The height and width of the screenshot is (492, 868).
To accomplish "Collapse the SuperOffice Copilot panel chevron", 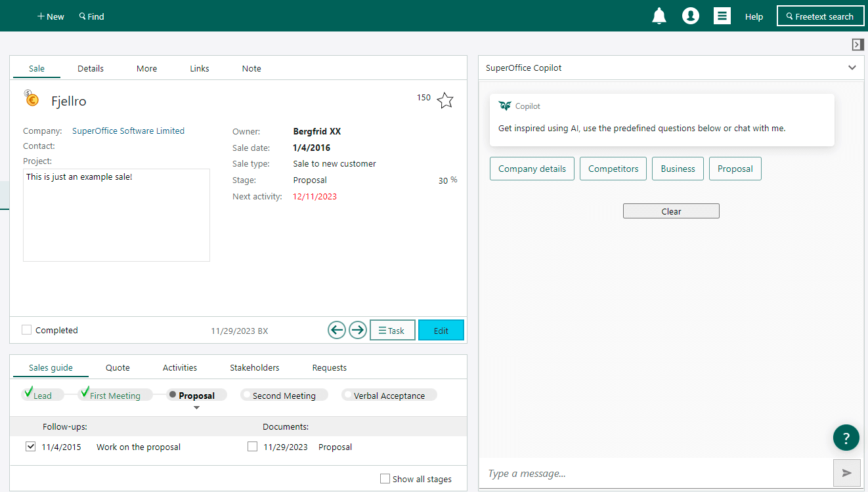I will pyautogui.click(x=852, y=68).
